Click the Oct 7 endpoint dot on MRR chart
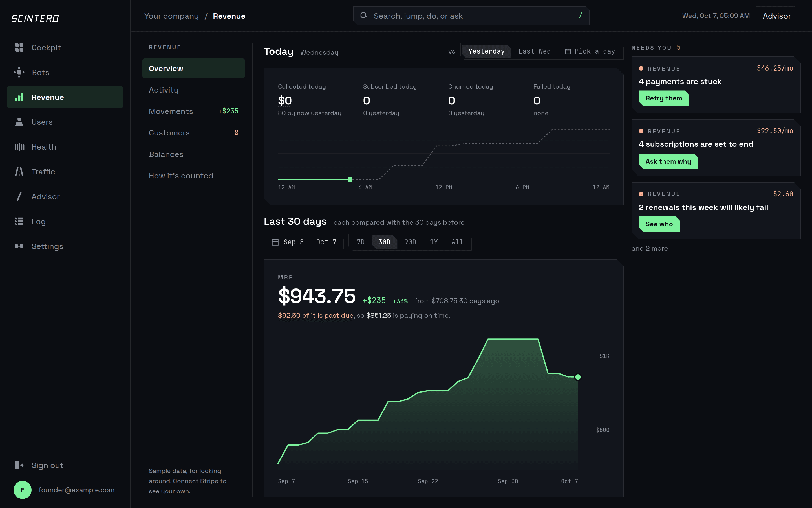The height and width of the screenshot is (508, 812). (578, 377)
